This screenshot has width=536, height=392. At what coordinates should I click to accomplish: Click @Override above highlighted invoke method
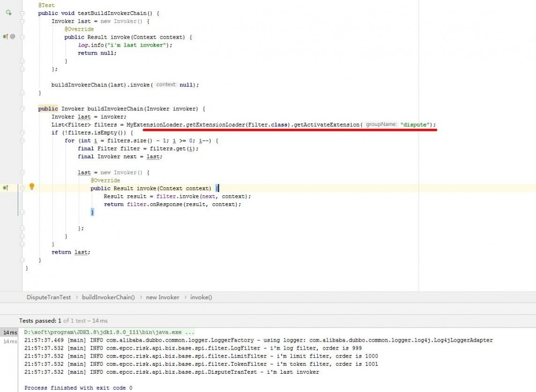pos(105,180)
